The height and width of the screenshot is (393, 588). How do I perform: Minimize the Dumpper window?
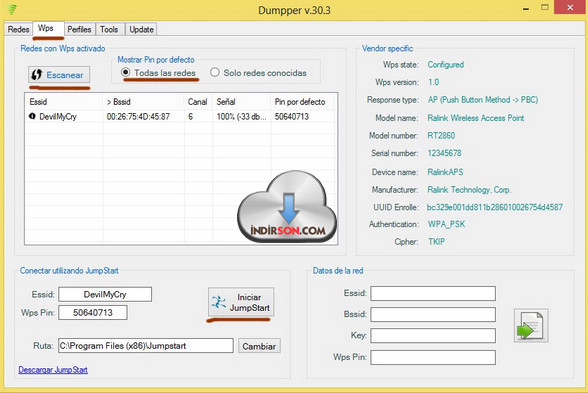526,8
